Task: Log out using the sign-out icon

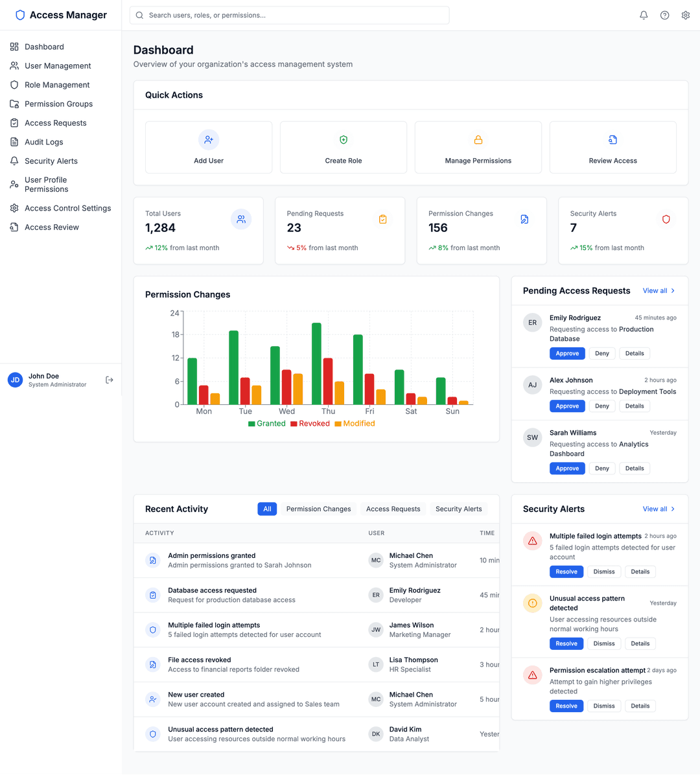Action: tap(109, 380)
